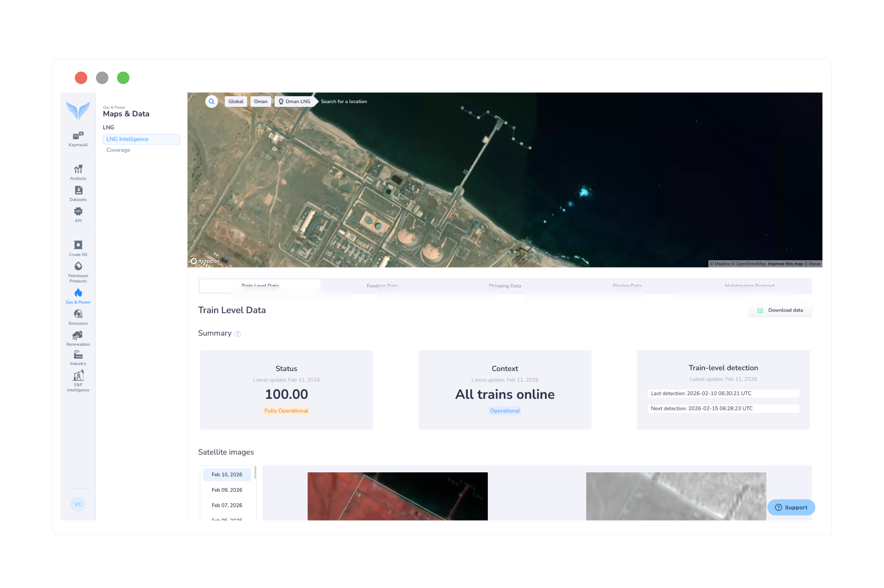Image resolution: width=884 pixels, height=588 pixels.
Task: Go to Datasets in sidebar
Action: pos(78,191)
